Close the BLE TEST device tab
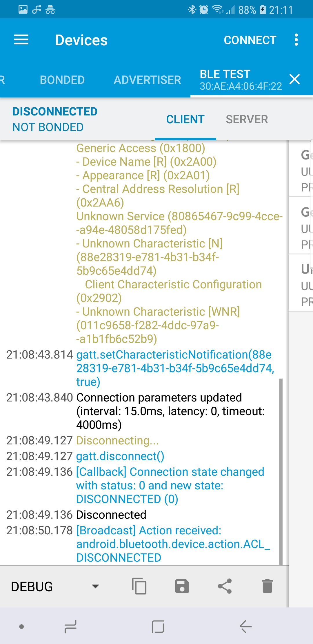313x644 pixels. point(295,79)
